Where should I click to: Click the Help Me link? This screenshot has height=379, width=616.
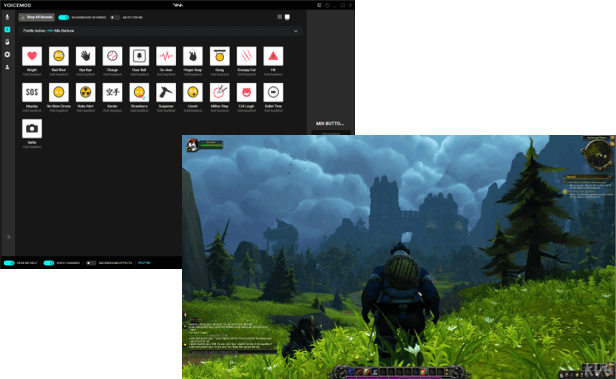[144, 263]
